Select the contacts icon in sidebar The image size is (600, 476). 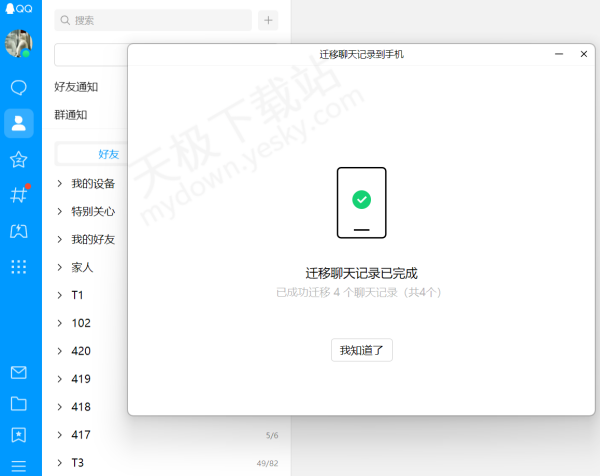tap(18, 124)
